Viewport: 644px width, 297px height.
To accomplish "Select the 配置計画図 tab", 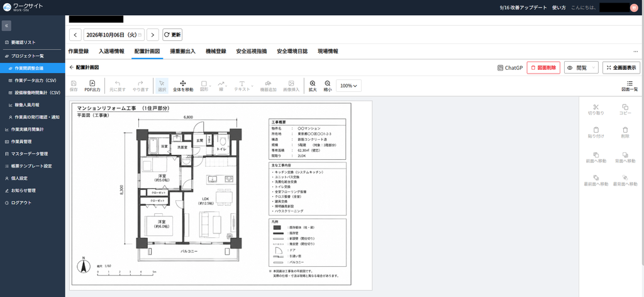I will click(x=147, y=52).
